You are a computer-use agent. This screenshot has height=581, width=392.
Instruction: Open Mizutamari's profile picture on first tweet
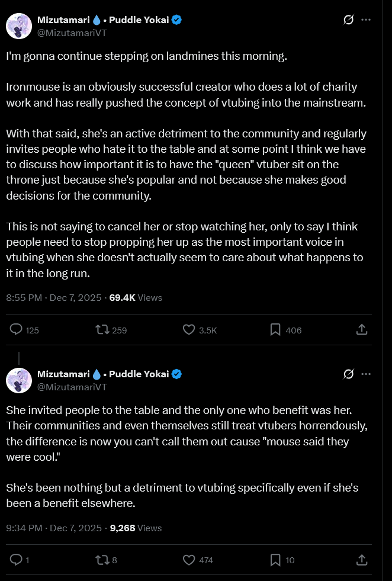pyautogui.click(x=19, y=25)
